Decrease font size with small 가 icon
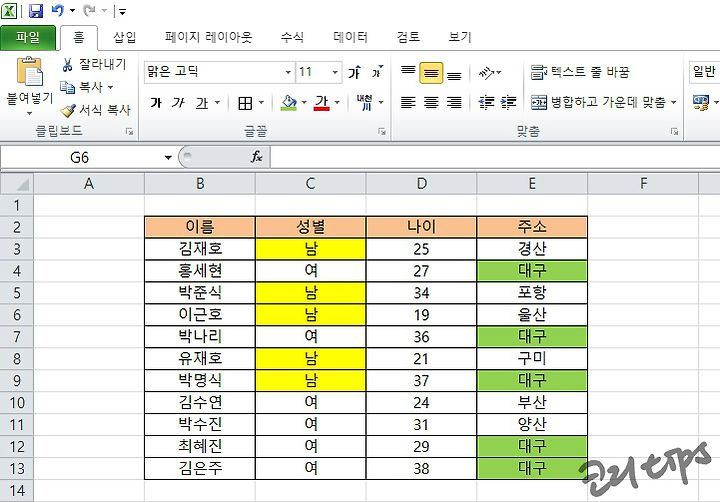Screen dimensions: 720x502 pyautogui.click(x=377, y=72)
